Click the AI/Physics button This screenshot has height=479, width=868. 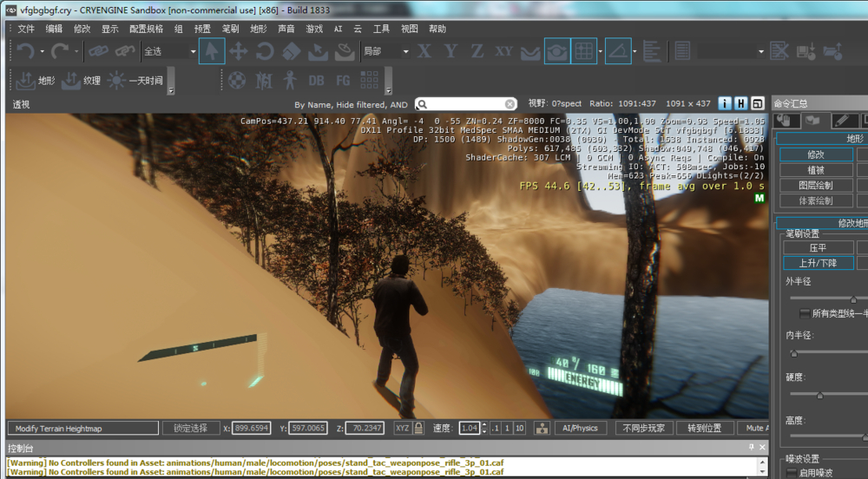581,428
